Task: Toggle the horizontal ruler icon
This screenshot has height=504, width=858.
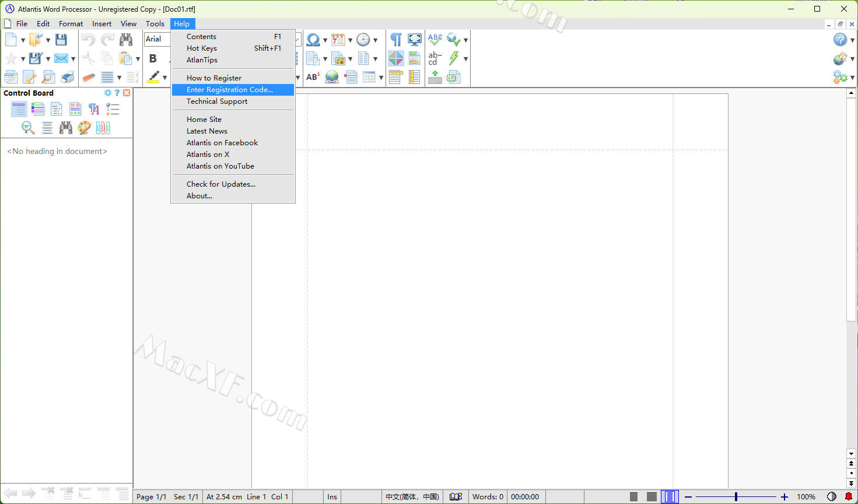Action: tap(396, 77)
